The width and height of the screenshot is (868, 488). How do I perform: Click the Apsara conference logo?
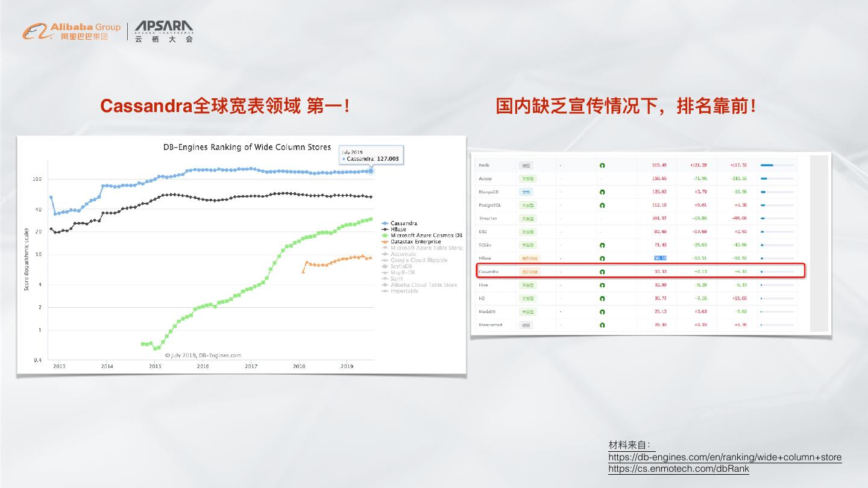pos(164,31)
